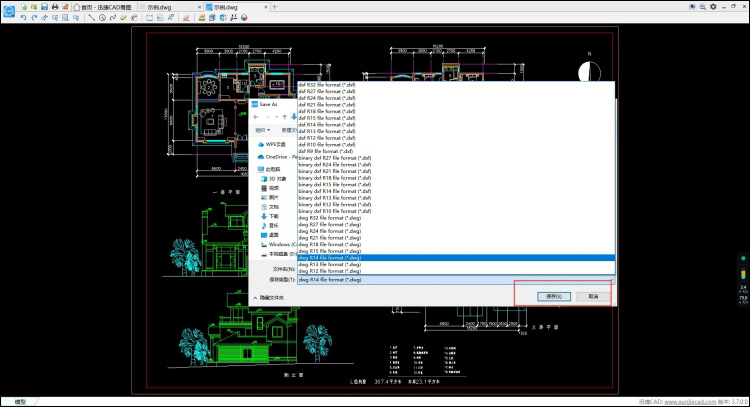Open www.xunjiecad.com link in status bar
Screen dimensions: 750x407
point(690,402)
